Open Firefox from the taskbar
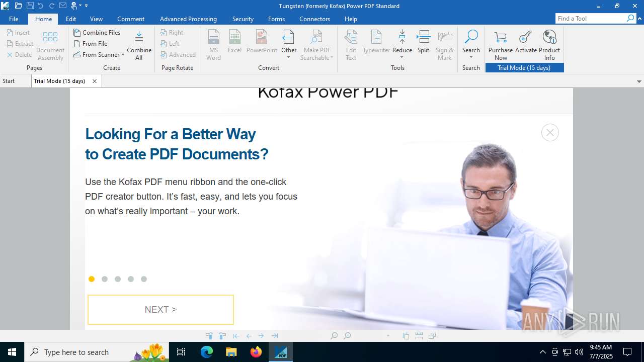 [256, 352]
